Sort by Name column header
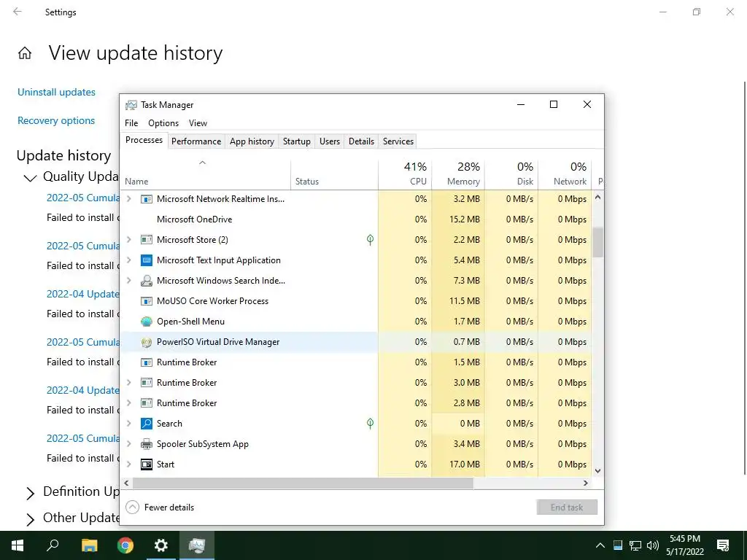Screen dimensions: 747x560 (x=205, y=174)
